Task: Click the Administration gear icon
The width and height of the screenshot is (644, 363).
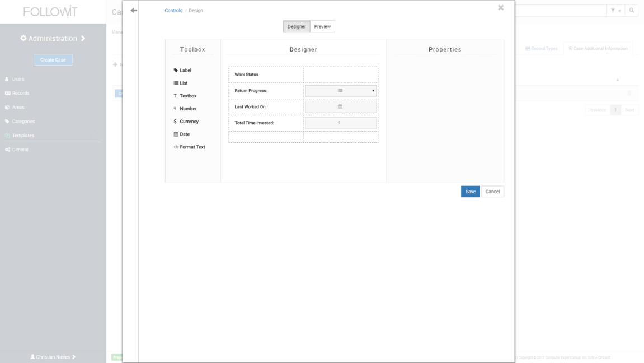Action: point(23,38)
